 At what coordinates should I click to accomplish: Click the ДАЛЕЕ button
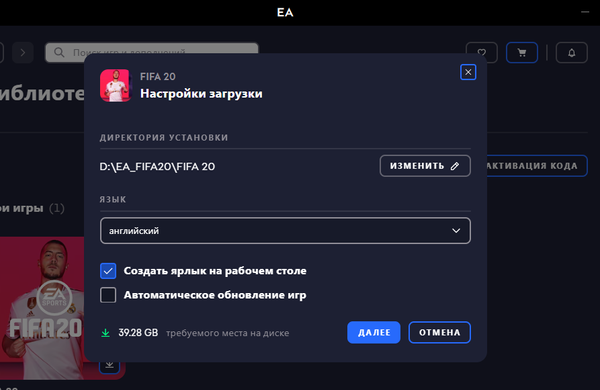(x=374, y=332)
